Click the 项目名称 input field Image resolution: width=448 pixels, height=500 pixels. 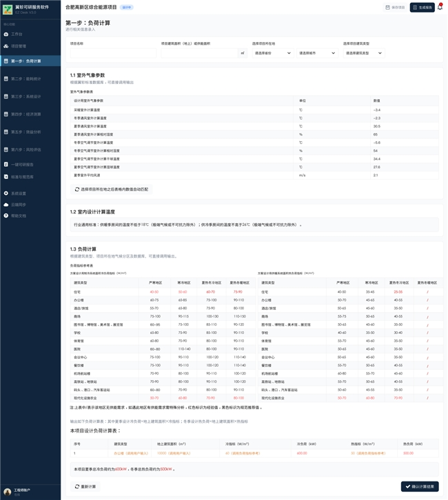[112, 53]
